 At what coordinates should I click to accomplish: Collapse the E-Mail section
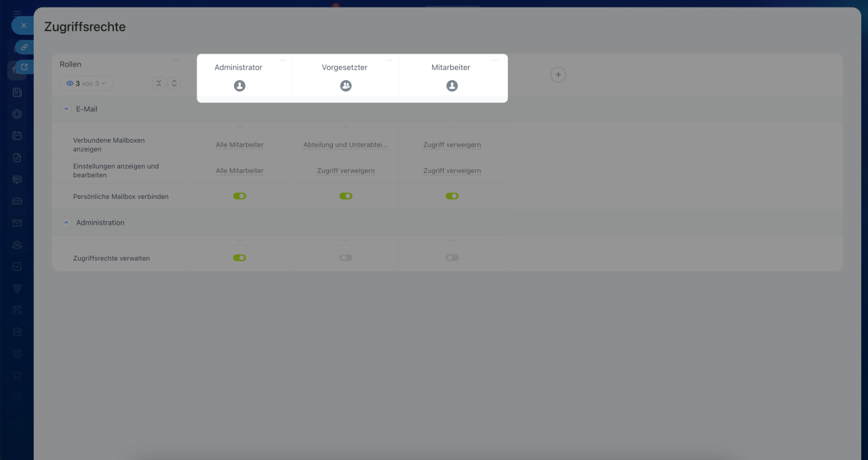[66, 109]
